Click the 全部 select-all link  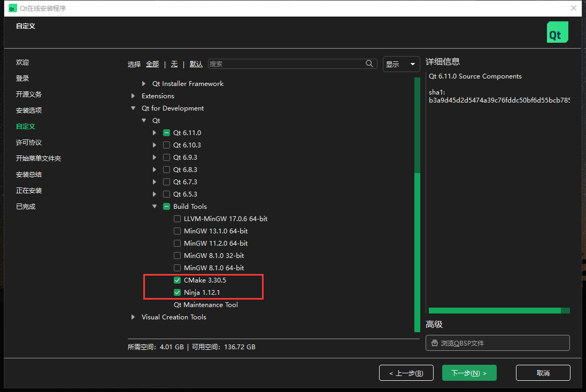152,64
